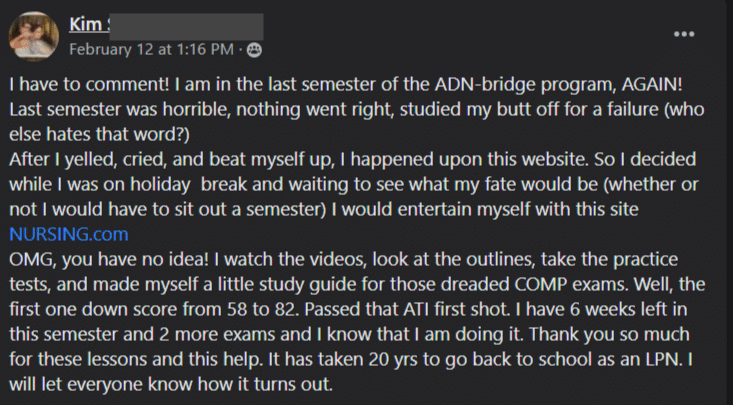Click the group audience icon beside timestamp
Viewport: 733px width, 405px height.
(x=254, y=47)
